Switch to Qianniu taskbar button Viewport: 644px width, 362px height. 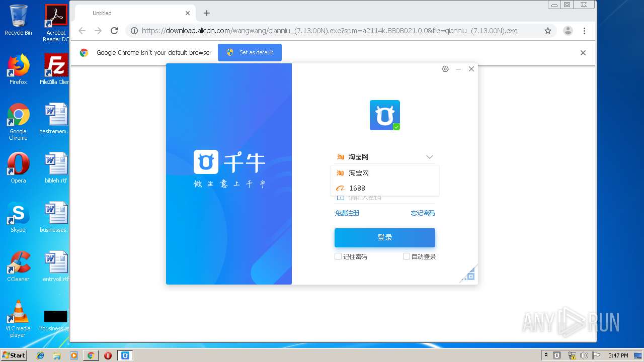(x=125, y=355)
